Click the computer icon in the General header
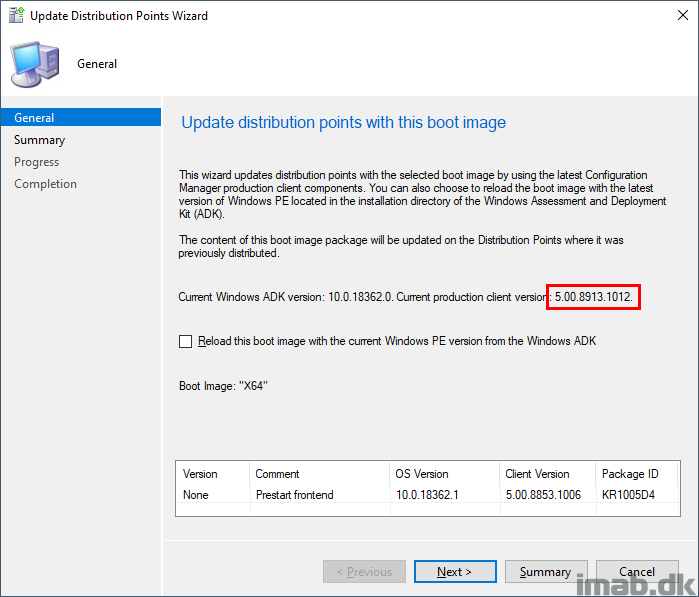The height and width of the screenshot is (597, 699). [35, 64]
